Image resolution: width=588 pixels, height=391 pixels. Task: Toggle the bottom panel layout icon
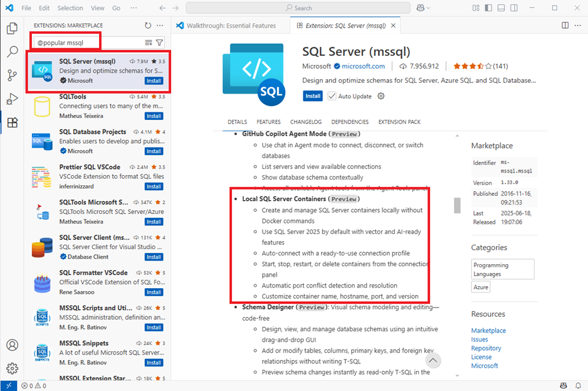(x=501, y=8)
